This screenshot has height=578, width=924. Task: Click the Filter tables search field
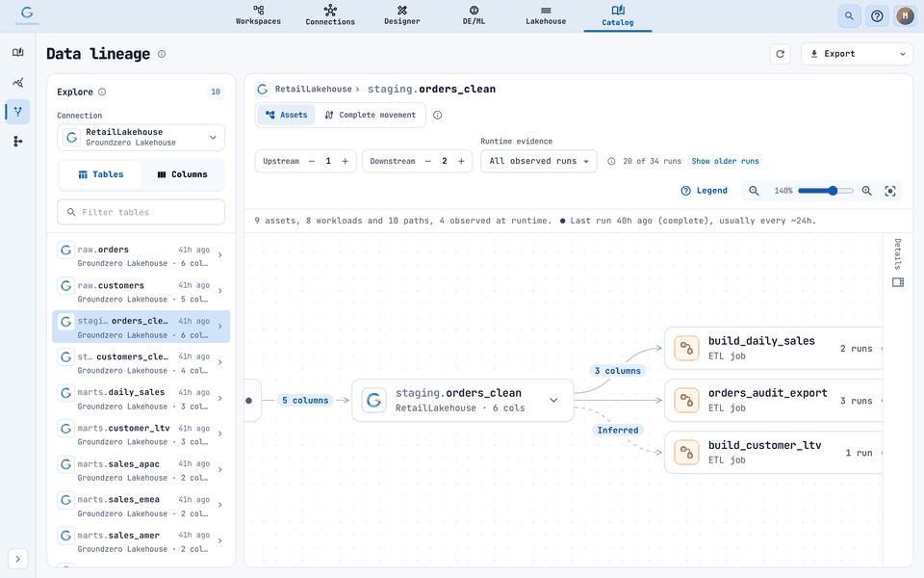[141, 212]
